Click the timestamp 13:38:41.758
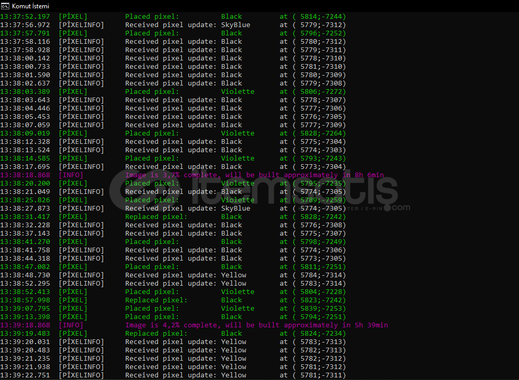Viewport: 519px width, 380px height. coord(25,250)
